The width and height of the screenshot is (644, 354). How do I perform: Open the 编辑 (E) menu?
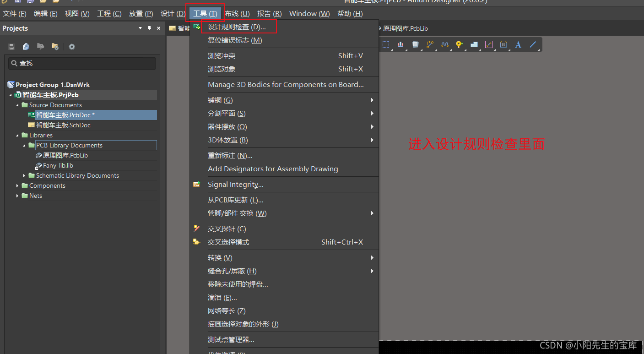(x=46, y=14)
